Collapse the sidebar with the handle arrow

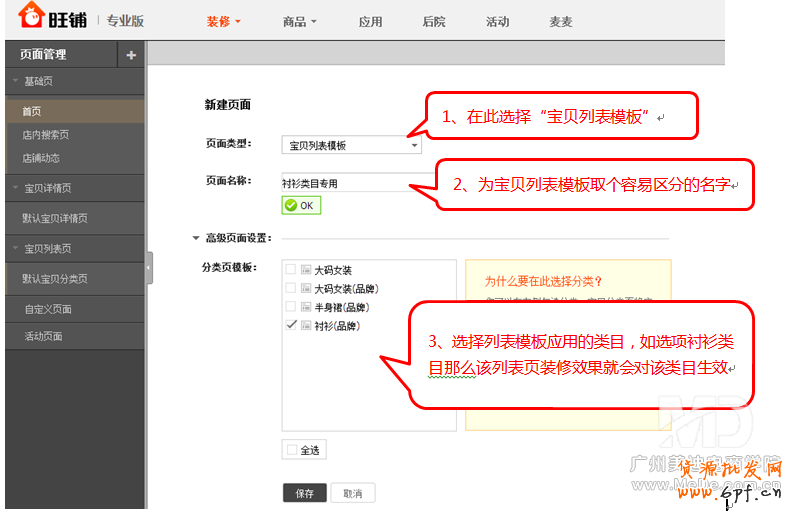[149, 268]
